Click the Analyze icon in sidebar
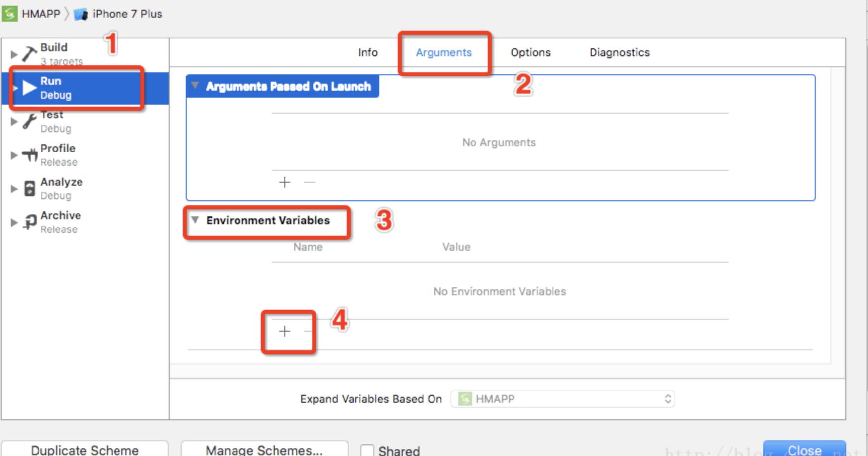Viewport: 868px width, 456px height. [30, 189]
